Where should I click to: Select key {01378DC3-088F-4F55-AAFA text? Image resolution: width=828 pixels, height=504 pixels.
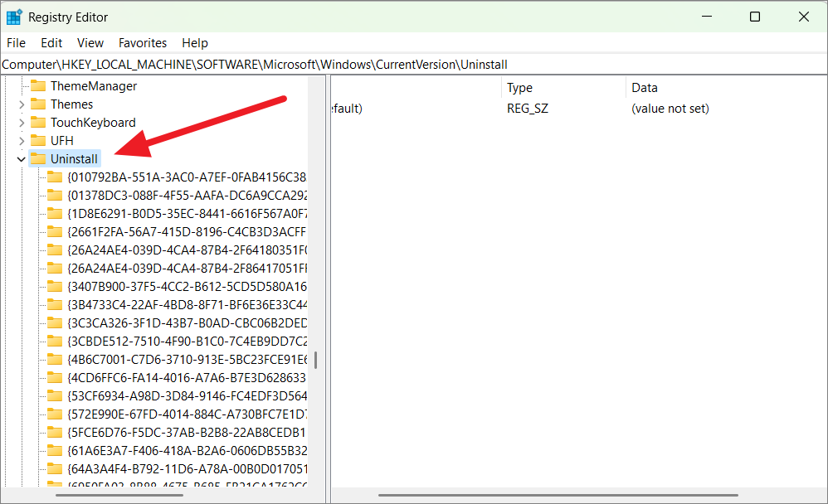(188, 196)
